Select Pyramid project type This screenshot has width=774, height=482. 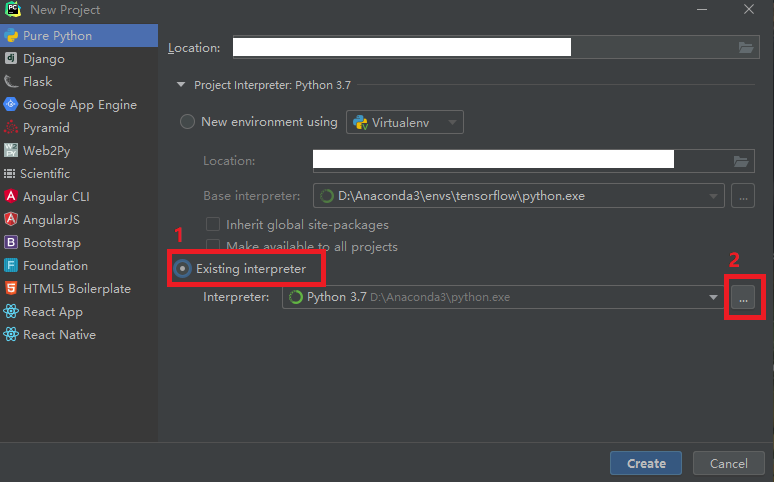[79, 127]
